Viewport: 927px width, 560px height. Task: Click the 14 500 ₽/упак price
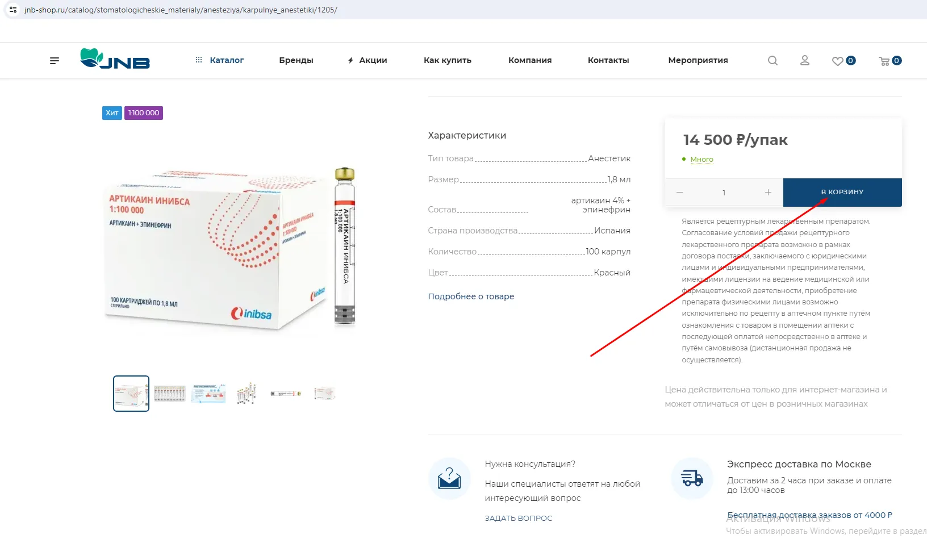pos(735,140)
